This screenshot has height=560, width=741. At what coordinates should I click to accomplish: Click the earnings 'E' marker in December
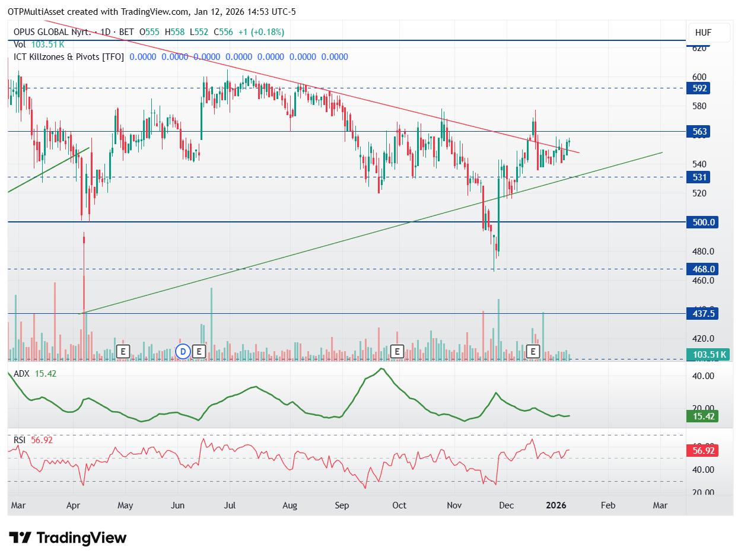tap(533, 351)
